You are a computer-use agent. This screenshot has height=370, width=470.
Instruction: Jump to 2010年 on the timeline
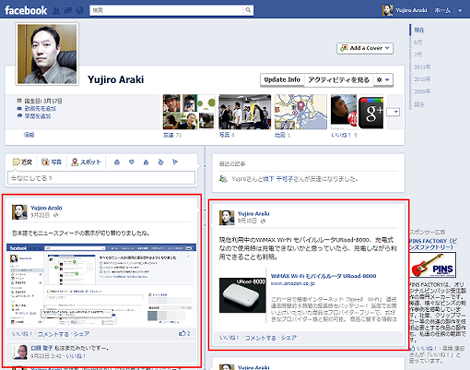point(422,79)
